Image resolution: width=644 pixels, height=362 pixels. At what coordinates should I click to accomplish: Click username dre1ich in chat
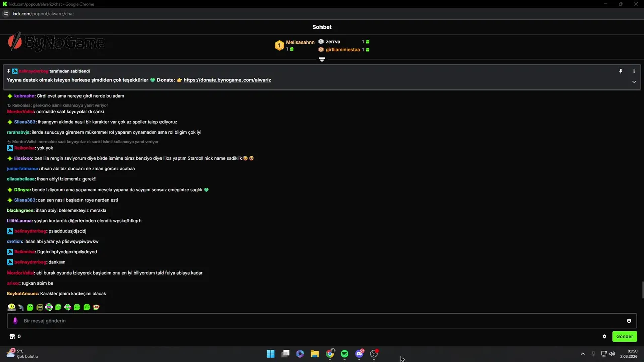point(14,241)
